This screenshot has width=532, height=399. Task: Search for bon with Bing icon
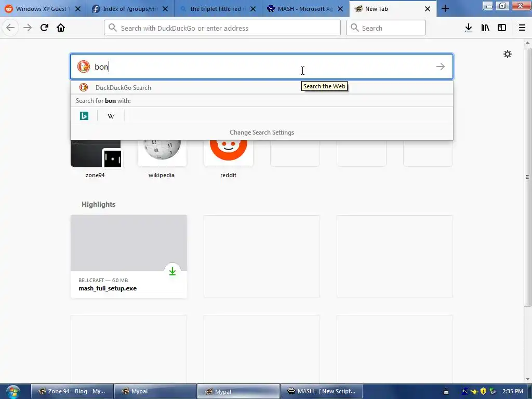pos(84,116)
